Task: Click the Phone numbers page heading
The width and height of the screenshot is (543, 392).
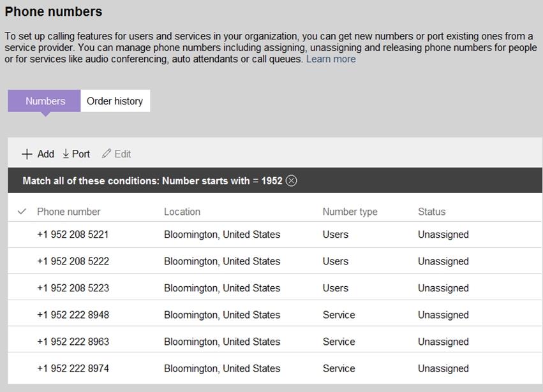Action: pos(54,11)
